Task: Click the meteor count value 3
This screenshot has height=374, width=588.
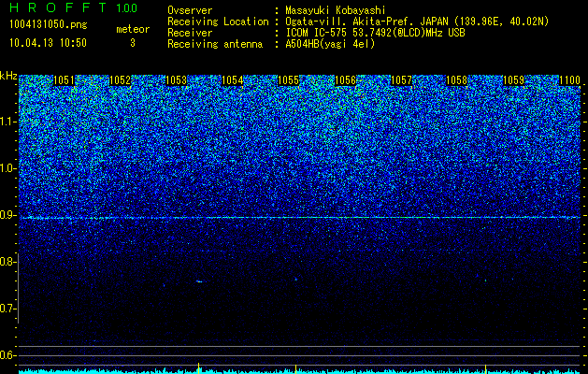Action: pyautogui.click(x=133, y=43)
